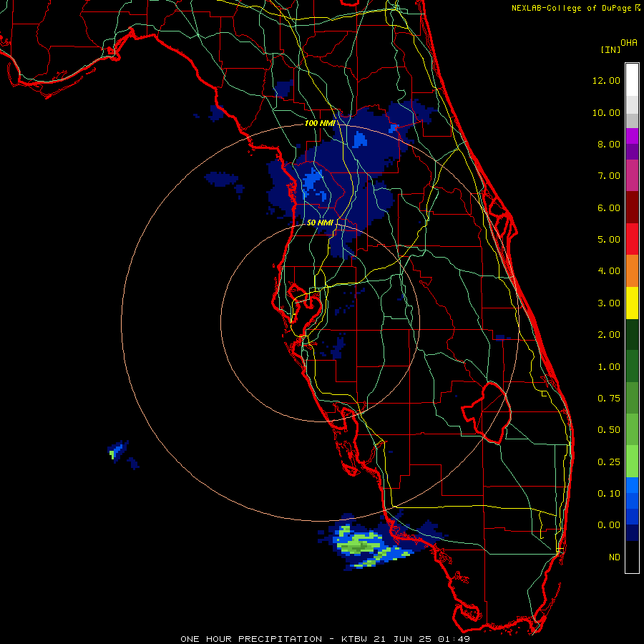This screenshot has width=644, height=644.
Task: Click the yellow 3.00 color scale swatch
Action: [632, 303]
